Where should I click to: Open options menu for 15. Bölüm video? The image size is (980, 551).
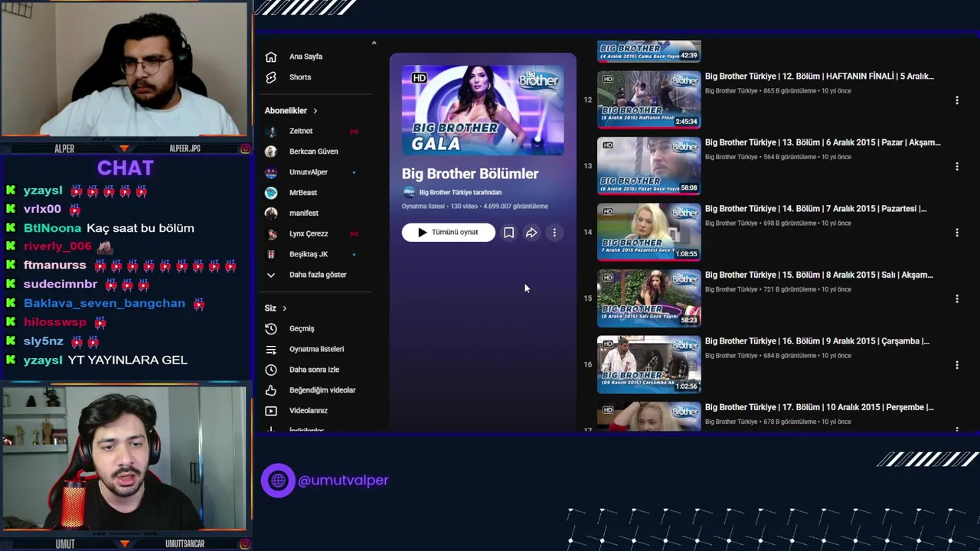(956, 298)
